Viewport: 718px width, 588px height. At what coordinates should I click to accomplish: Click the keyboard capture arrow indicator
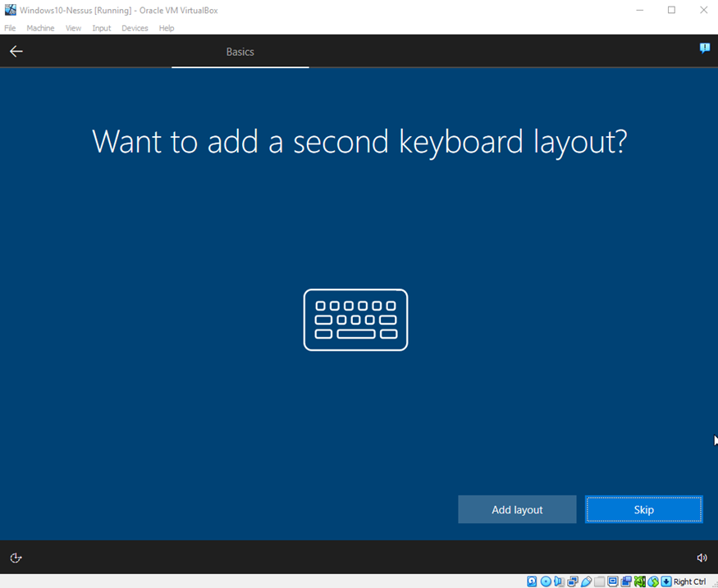666,581
